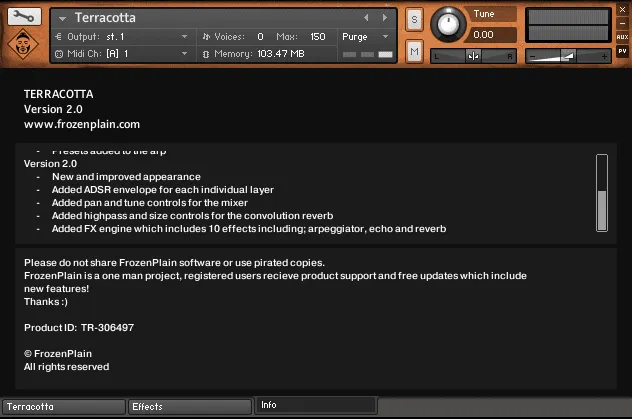Click the © FrozenPlain copyright text
The height and width of the screenshot is (419, 632).
[x=58, y=353]
